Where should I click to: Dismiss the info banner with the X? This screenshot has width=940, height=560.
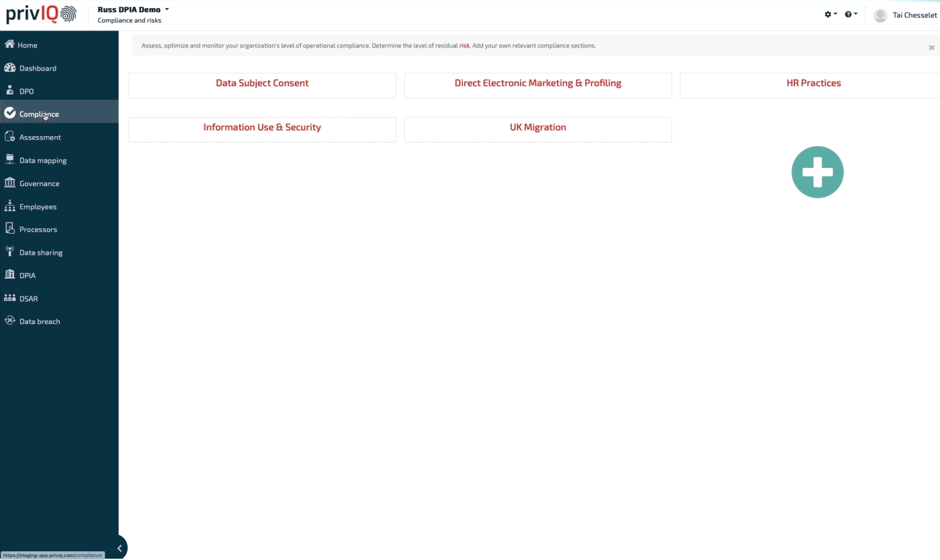coord(931,48)
